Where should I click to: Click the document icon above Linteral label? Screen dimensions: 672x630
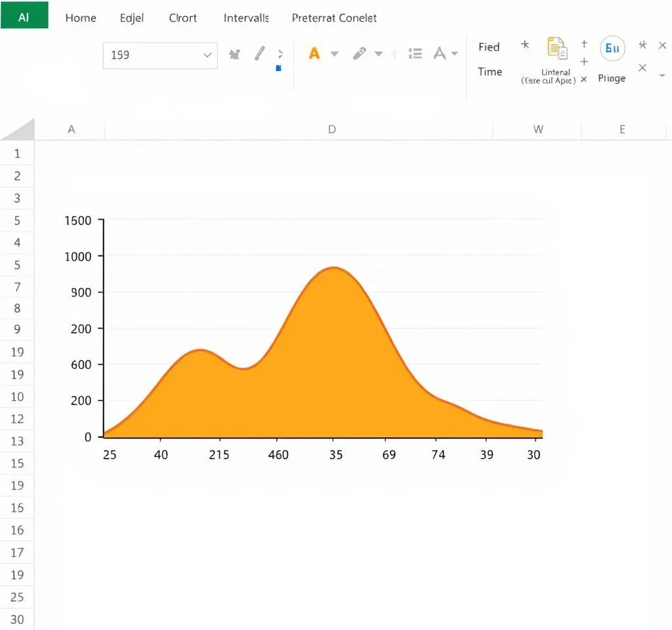point(556,49)
